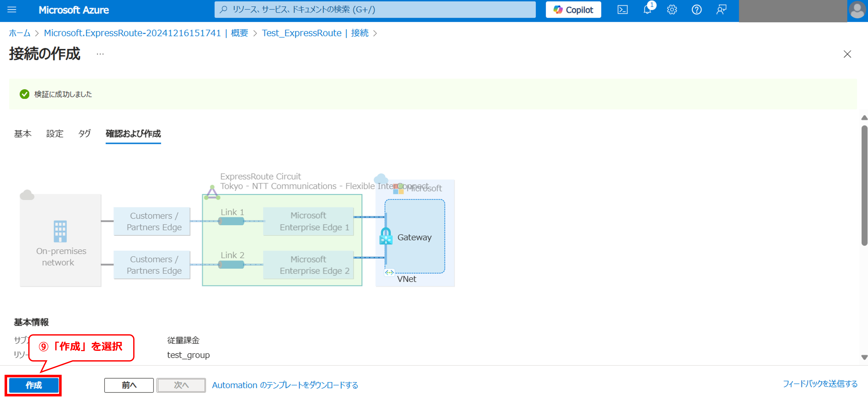The width and height of the screenshot is (868, 400).
Task: Open Cloud Shell from the header
Action: pyautogui.click(x=622, y=10)
